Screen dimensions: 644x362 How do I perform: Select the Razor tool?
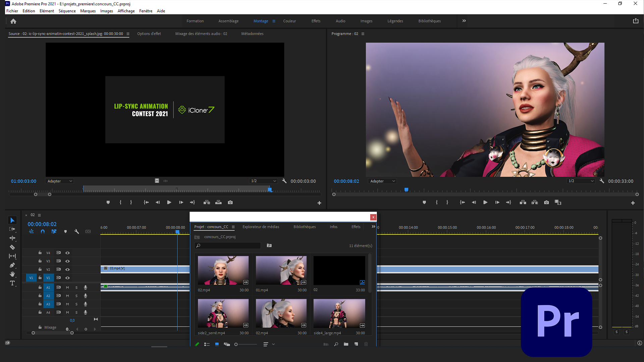click(x=12, y=247)
